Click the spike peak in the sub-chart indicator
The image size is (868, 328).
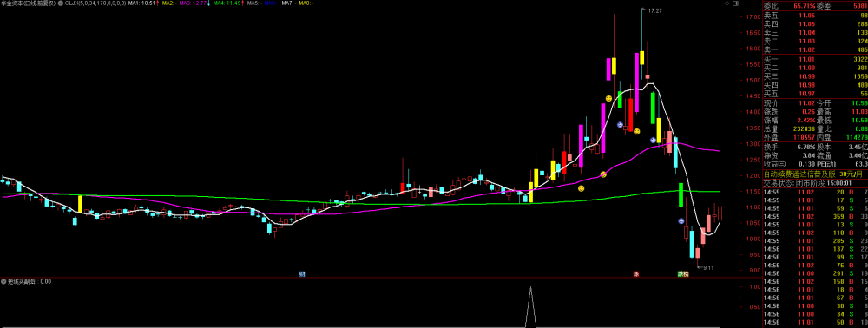coord(531,288)
